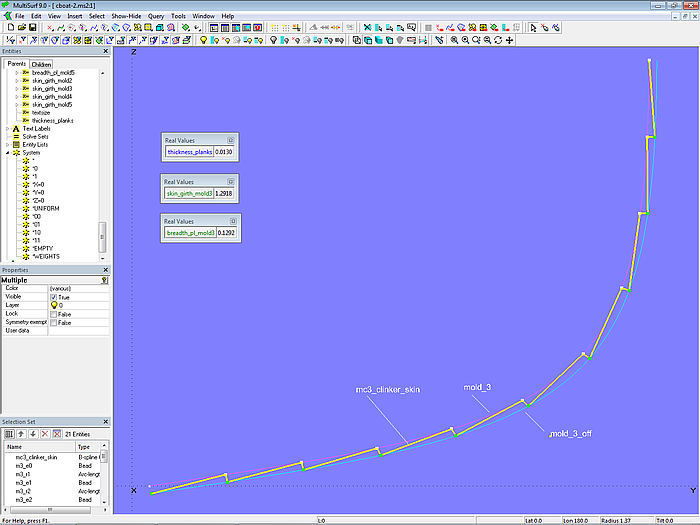Click the first light bulb visibility icon
The height and width of the screenshot is (525, 700).
click(x=203, y=40)
